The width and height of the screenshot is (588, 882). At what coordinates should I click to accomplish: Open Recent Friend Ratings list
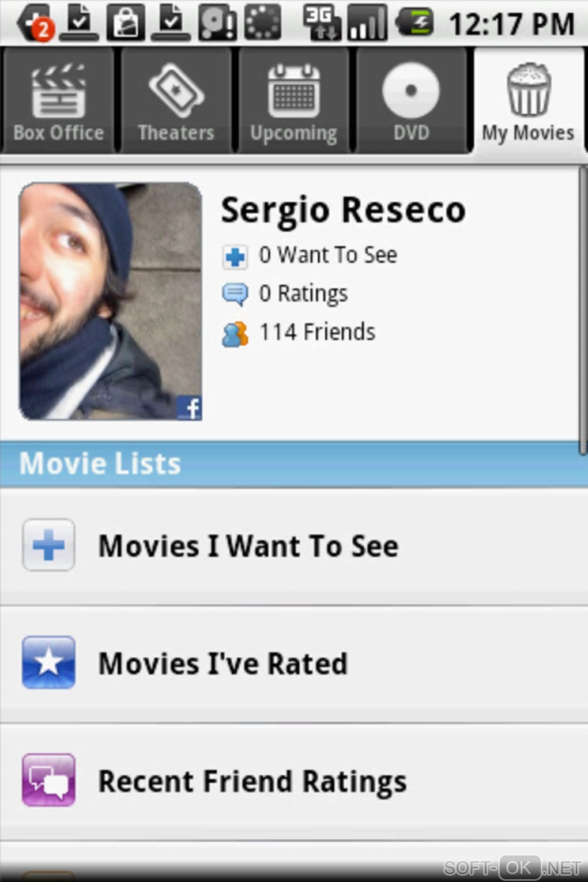[x=252, y=782]
